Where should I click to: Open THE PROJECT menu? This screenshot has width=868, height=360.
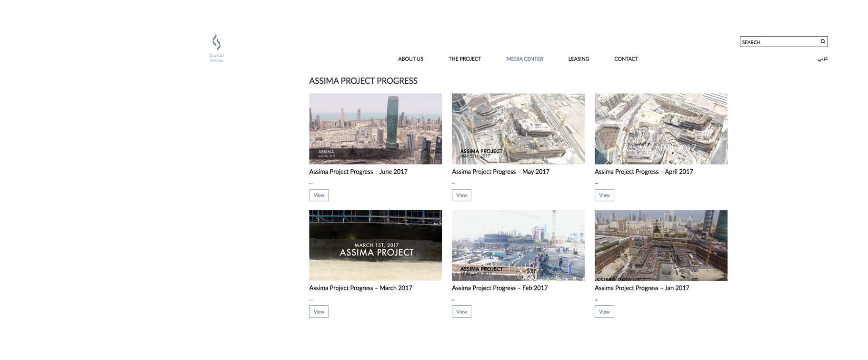(465, 59)
